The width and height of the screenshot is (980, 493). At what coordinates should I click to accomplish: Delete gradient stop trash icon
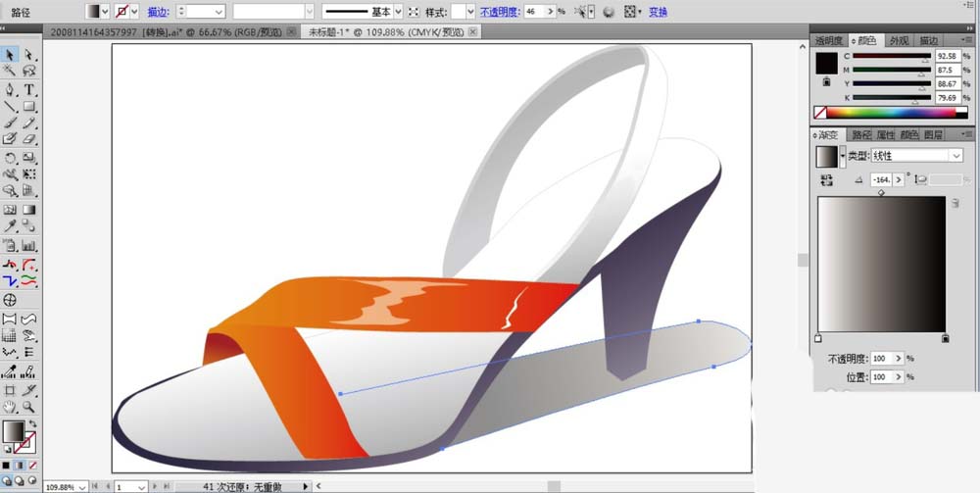click(x=955, y=203)
